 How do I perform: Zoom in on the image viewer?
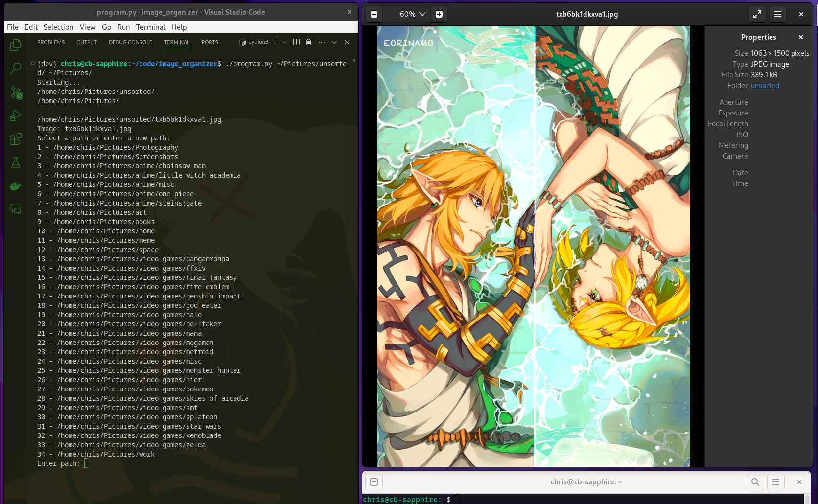click(x=439, y=14)
